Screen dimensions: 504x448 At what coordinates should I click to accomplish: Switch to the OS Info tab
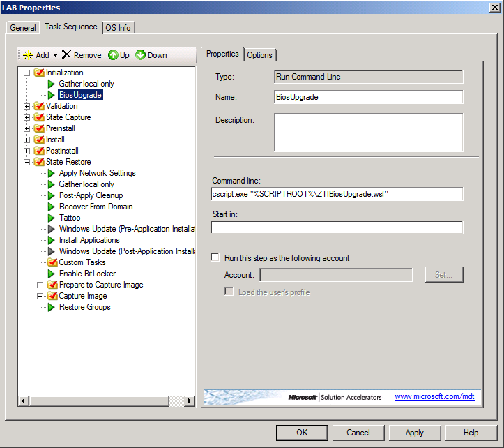[119, 28]
